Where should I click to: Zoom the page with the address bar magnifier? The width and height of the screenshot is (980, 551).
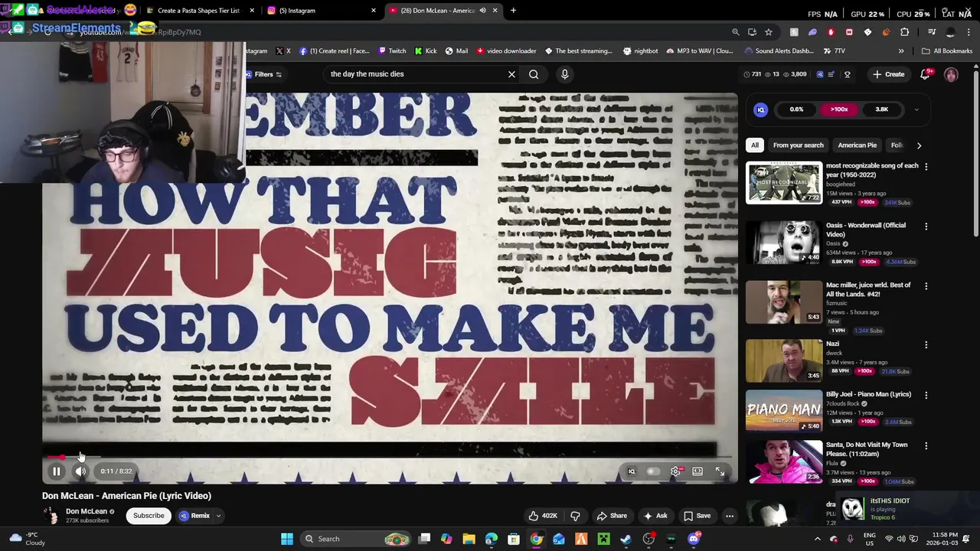(x=736, y=32)
